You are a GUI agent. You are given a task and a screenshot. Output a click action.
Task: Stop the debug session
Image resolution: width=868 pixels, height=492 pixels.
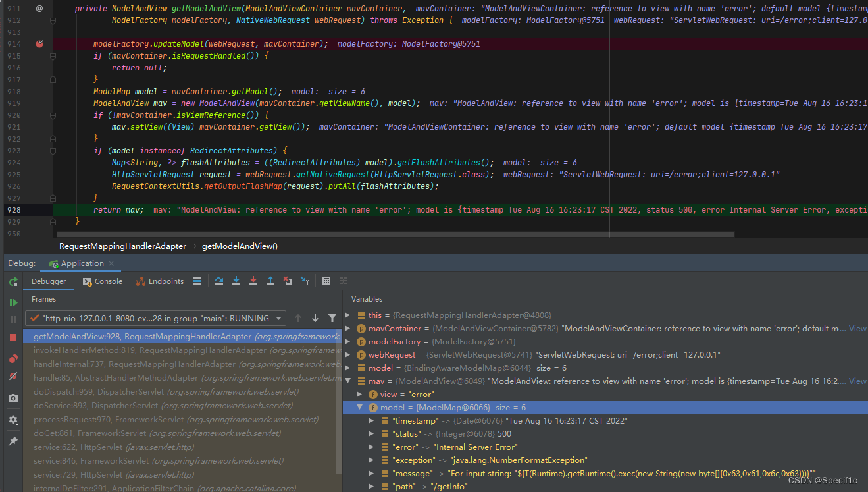pos(13,337)
